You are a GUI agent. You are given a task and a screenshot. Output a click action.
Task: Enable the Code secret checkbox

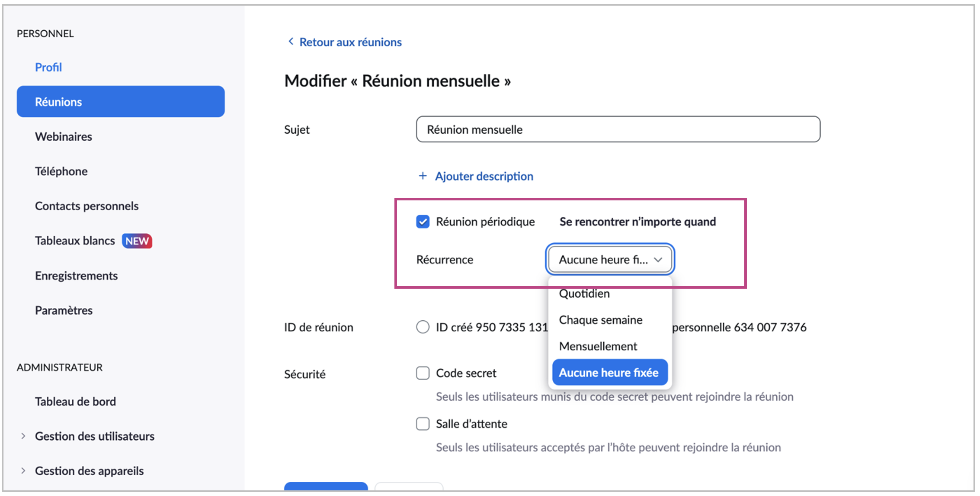click(423, 373)
